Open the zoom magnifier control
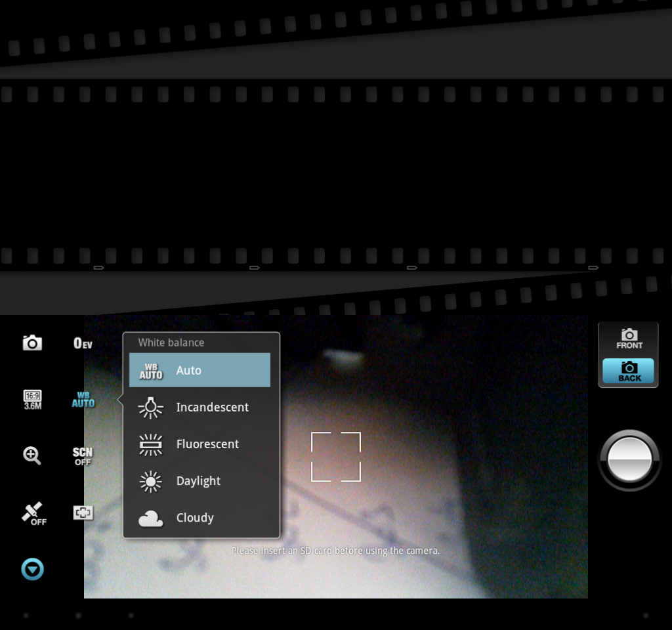This screenshot has width=672, height=630. click(32, 455)
